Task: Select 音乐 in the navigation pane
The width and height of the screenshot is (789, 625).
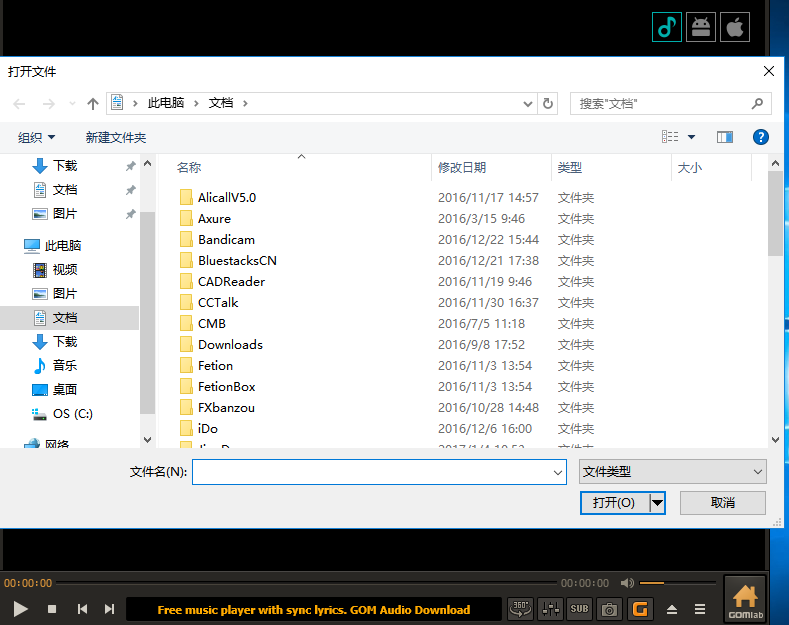Action: pos(65,365)
